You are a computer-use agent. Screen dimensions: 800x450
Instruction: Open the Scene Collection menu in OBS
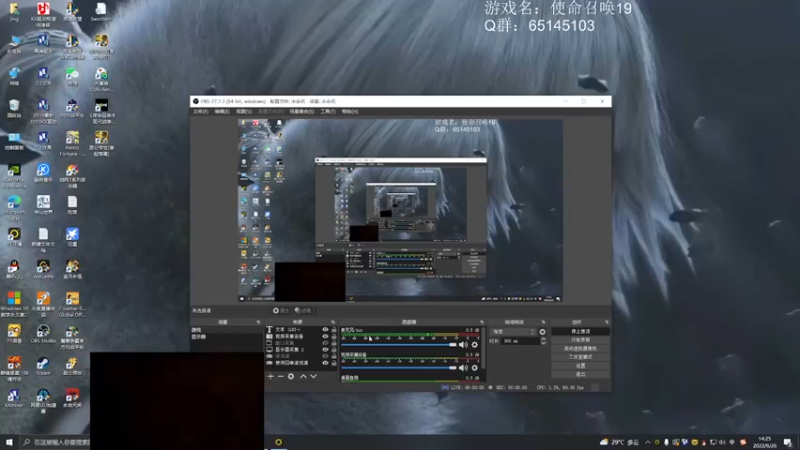click(x=302, y=112)
